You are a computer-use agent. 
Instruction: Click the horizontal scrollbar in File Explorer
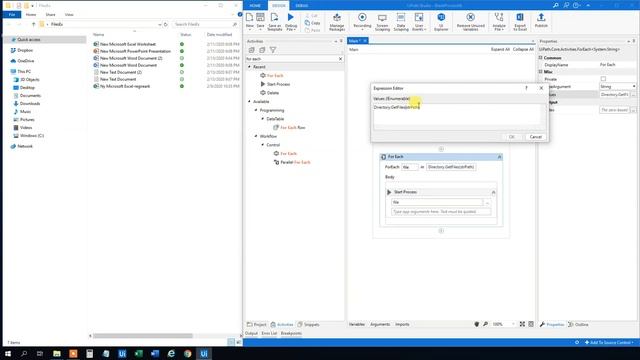(142, 336)
